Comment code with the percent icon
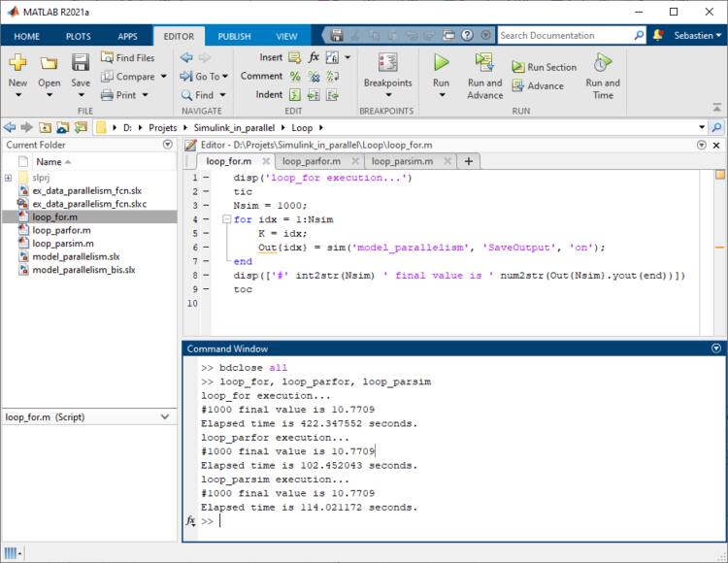Viewport: 728px width, 563px height. 295,76
